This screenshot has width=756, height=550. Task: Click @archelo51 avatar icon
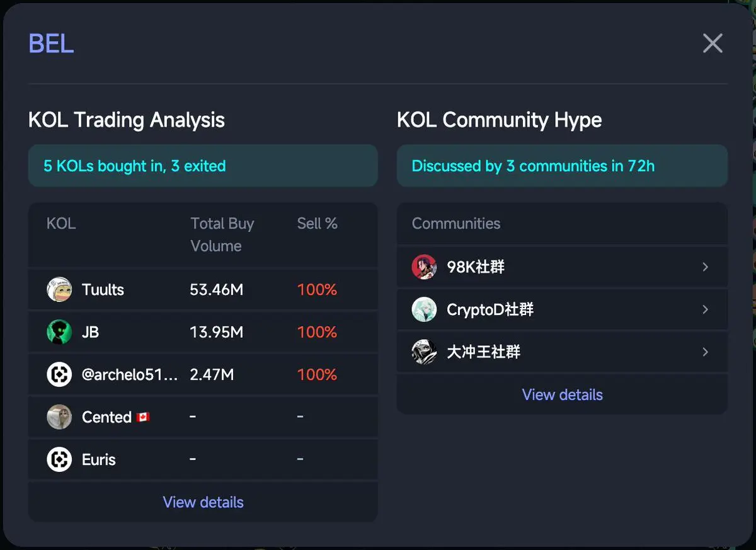(59, 375)
